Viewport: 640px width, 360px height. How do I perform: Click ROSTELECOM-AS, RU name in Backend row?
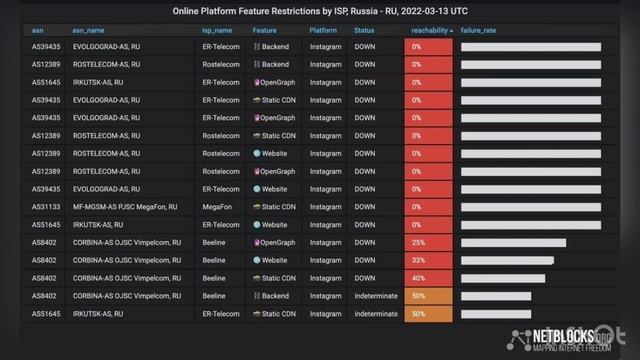click(107, 64)
